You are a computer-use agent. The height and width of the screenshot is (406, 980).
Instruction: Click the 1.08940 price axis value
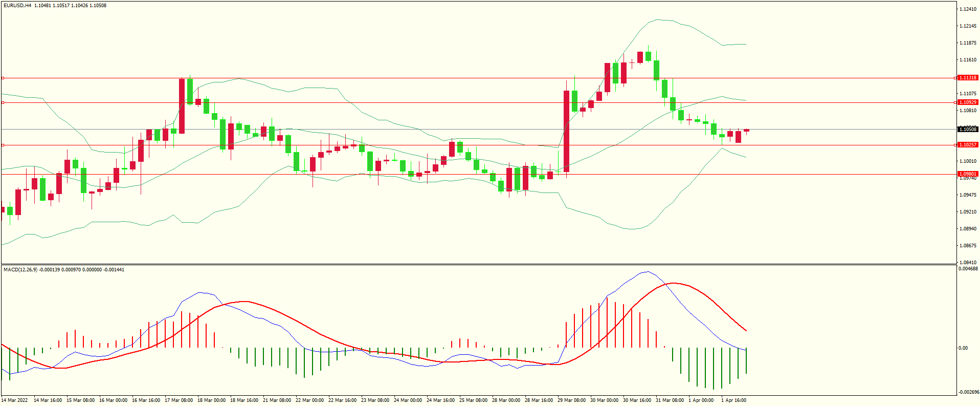click(968, 229)
